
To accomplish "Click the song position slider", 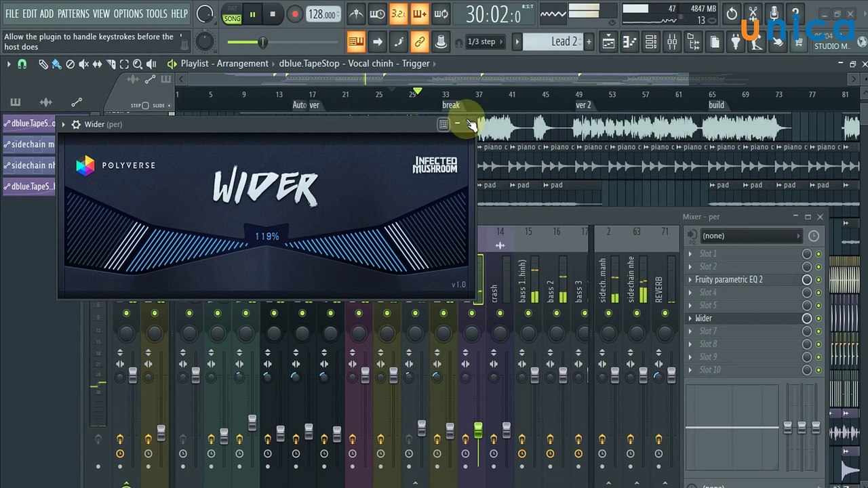I will [261, 43].
